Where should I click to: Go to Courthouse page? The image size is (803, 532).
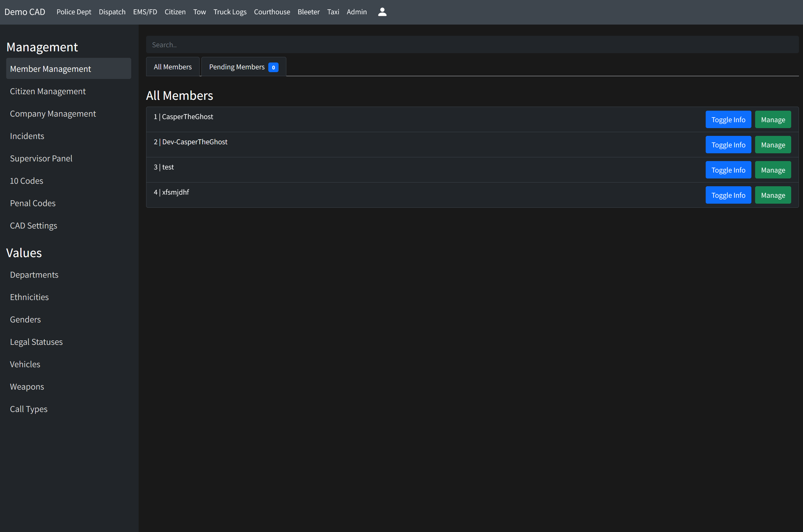[272, 12]
